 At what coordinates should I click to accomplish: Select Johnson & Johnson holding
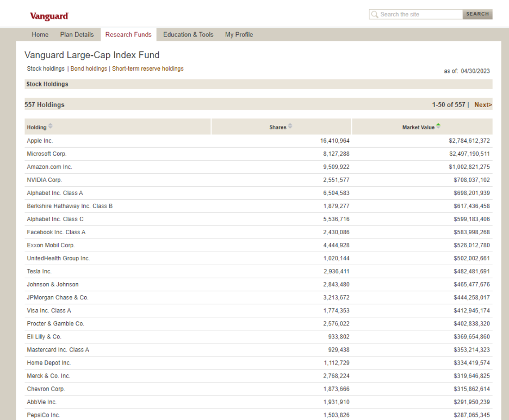pos(53,284)
